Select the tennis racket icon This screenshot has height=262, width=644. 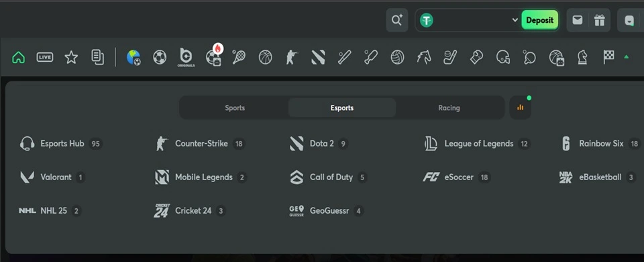tap(239, 57)
